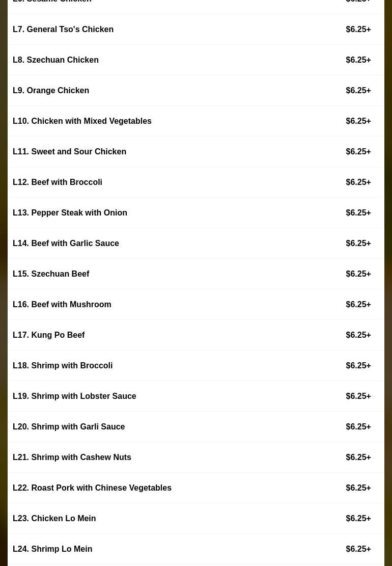Open L20. Shrimp with Garli Sauce
Viewport: 392px width, 566px height.
click(69, 427)
